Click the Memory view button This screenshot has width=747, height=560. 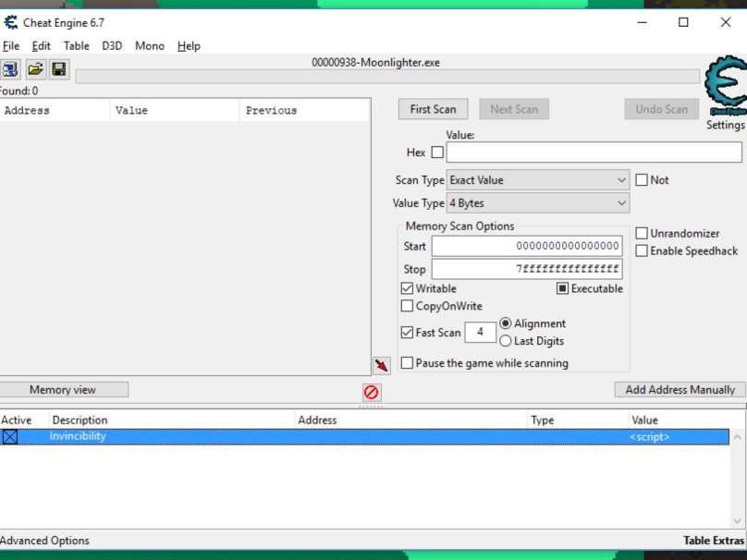coord(63,390)
